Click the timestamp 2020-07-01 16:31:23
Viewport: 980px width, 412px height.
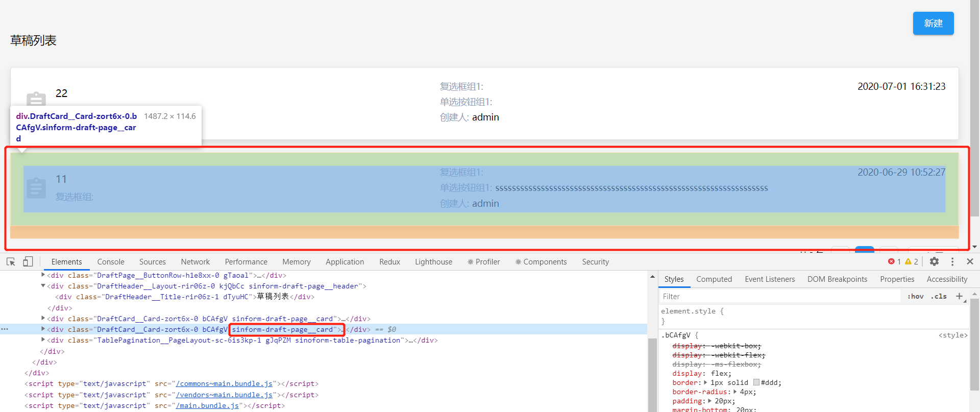click(901, 86)
